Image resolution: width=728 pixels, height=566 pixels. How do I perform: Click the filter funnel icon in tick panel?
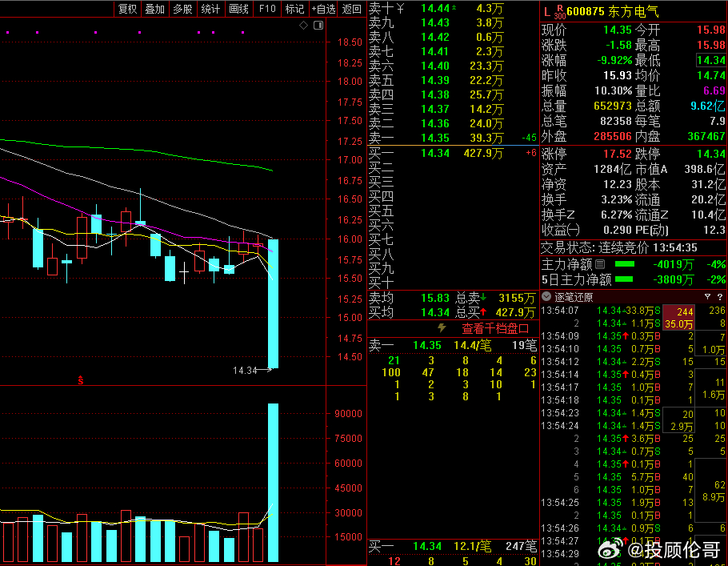coord(708,297)
